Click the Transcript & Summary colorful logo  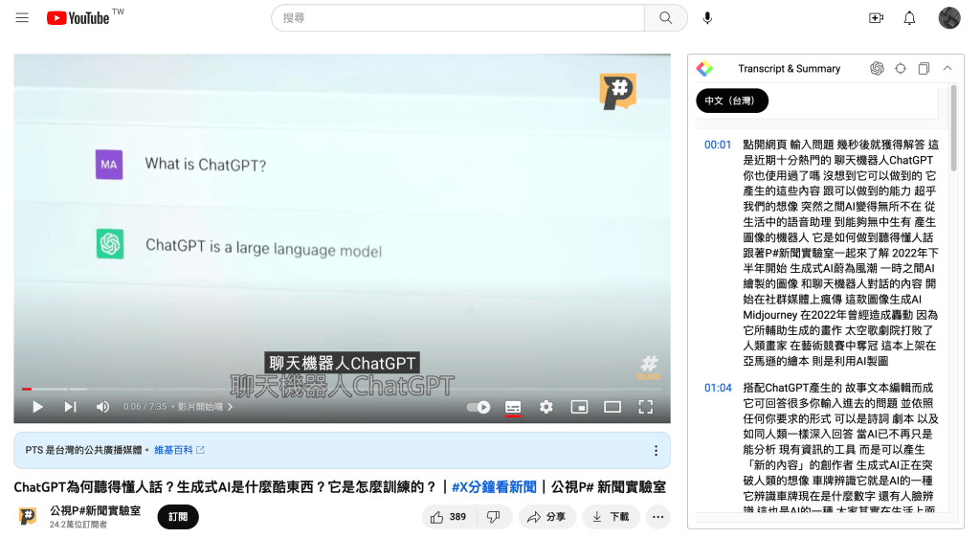click(704, 69)
